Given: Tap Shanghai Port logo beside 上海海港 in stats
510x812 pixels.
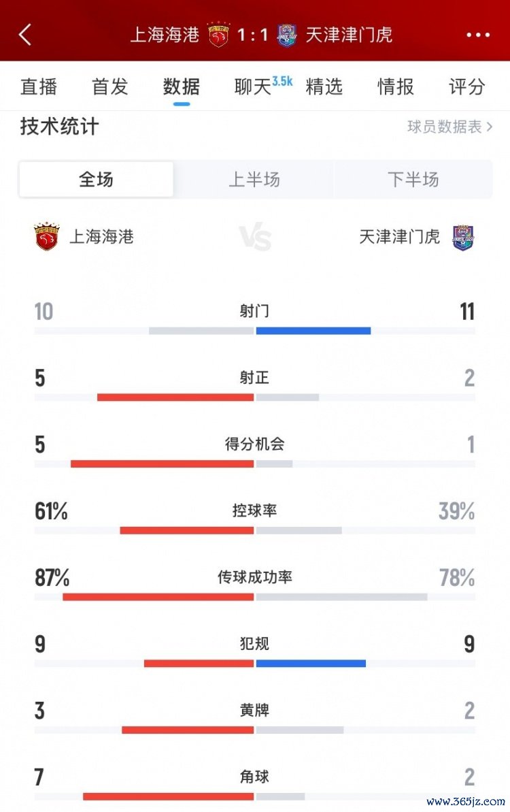Looking at the screenshot, I should (47, 237).
